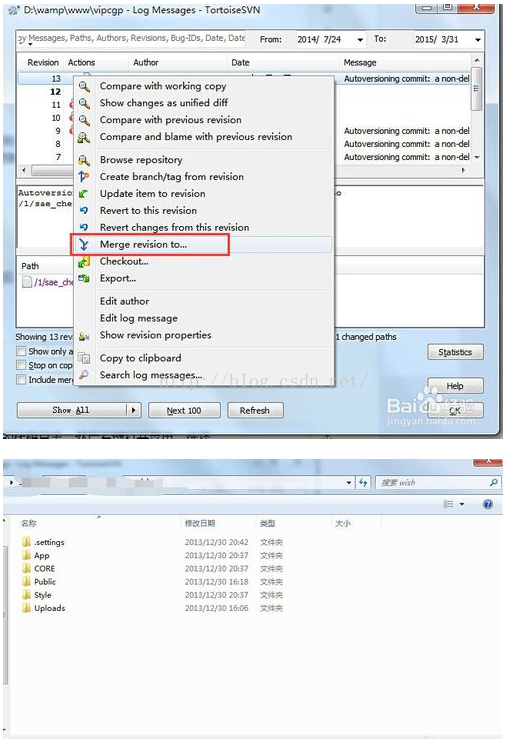Click the Refresh button
This screenshot has height=741, width=509.
pos(255,410)
